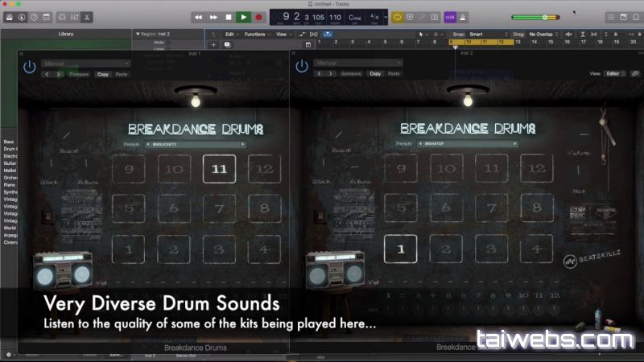Viewport: 644px width, 362px height.
Task: Click the Rewind transport button
Action: (x=198, y=17)
